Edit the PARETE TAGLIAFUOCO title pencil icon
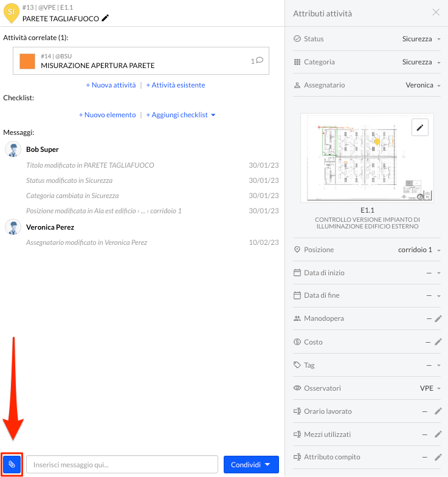 coord(105,18)
